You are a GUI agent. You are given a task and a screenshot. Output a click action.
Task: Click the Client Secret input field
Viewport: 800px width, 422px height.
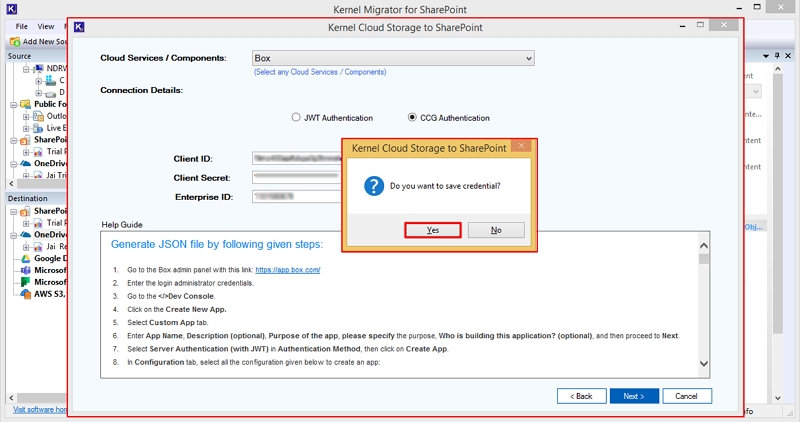point(296,178)
